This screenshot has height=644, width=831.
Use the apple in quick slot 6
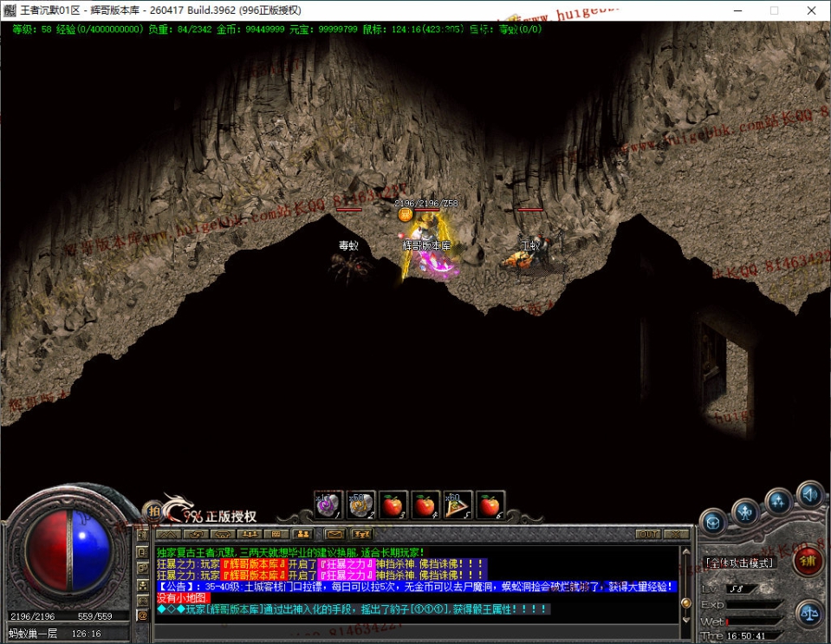pyautogui.click(x=490, y=505)
